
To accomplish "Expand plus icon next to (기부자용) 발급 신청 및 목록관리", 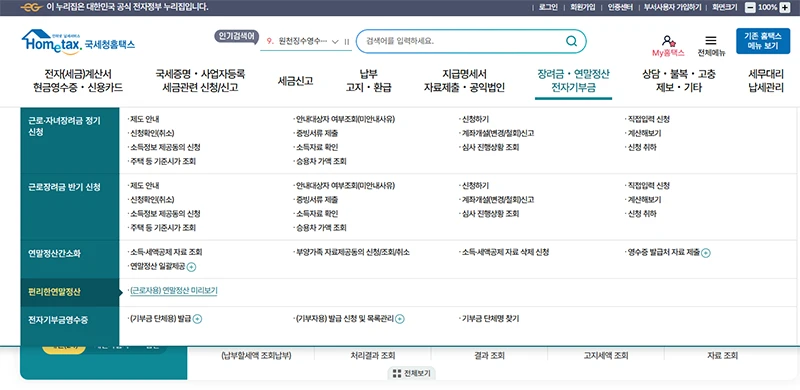I will [400, 319].
